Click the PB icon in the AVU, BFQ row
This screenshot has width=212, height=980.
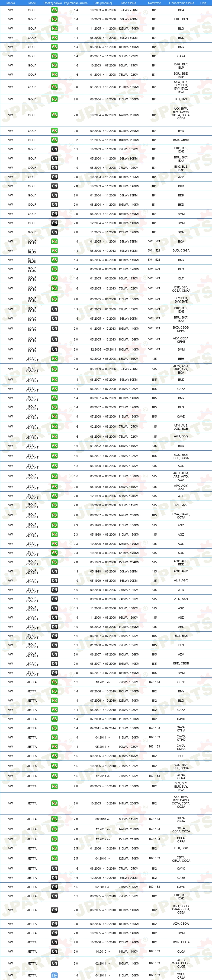coord(54,437)
